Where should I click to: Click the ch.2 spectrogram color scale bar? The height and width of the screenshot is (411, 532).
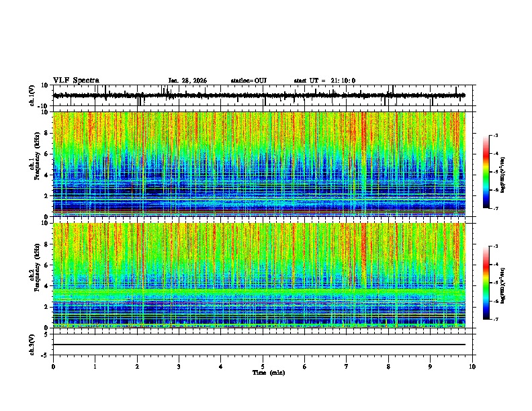click(x=486, y=283)
